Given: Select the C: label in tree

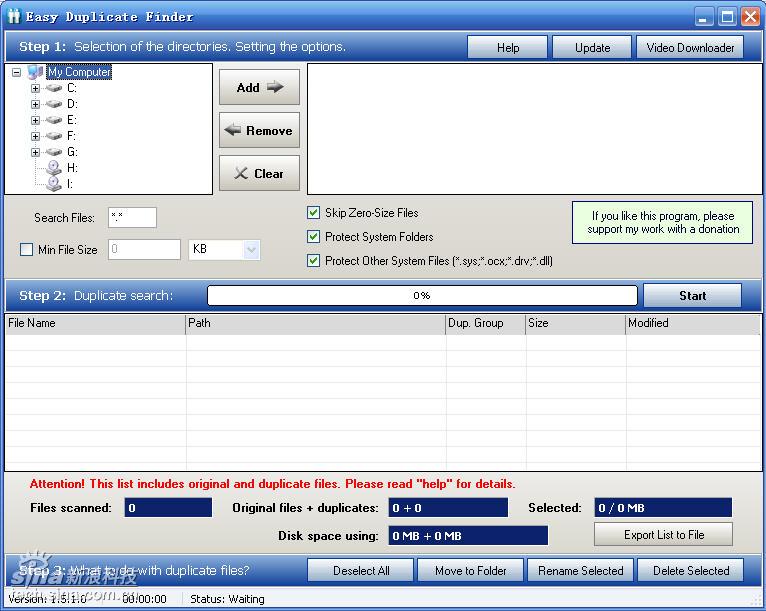Looking at the screenshot, I should coord(72,88).
